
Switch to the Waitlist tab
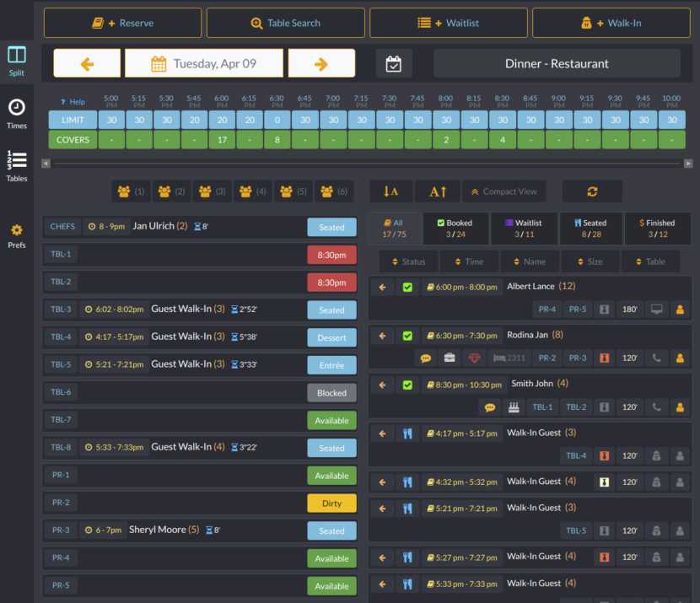pos(522,229)
